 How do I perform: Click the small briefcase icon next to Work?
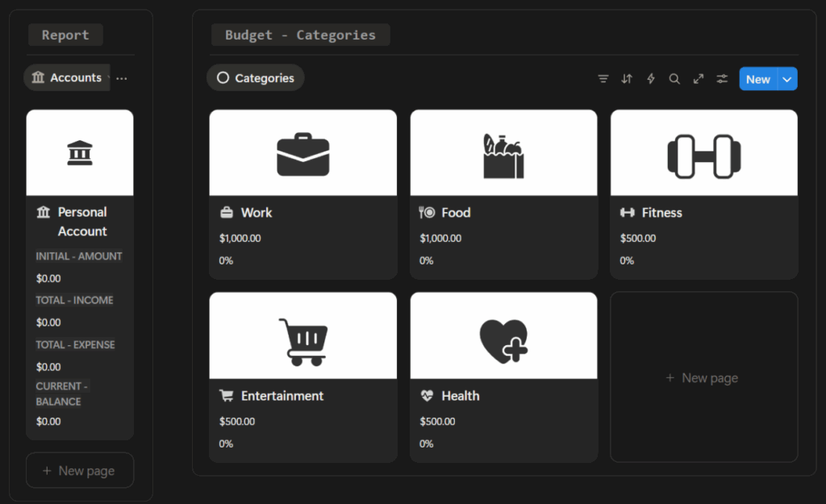pyautogui.click(x=227, y=213)
